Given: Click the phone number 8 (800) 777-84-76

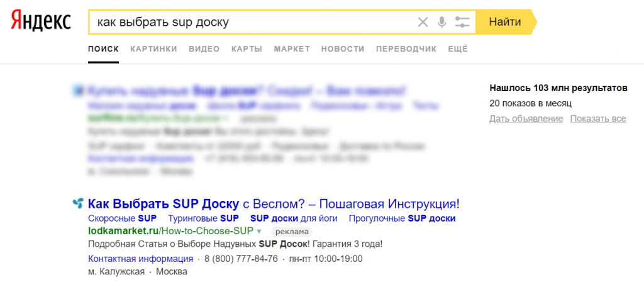Looking at the screenshot, I should [241, 259].
